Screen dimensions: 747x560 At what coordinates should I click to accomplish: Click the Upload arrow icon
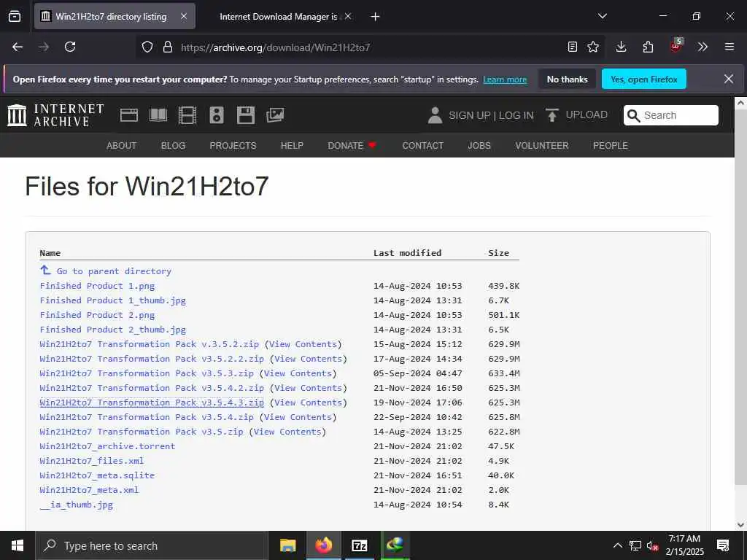coord(551,115)
